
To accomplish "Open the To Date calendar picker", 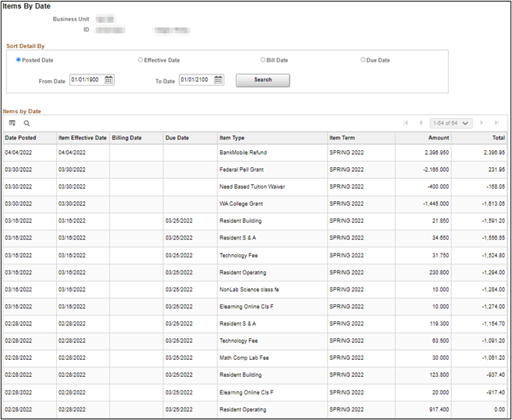I will [x=219, y=80].
